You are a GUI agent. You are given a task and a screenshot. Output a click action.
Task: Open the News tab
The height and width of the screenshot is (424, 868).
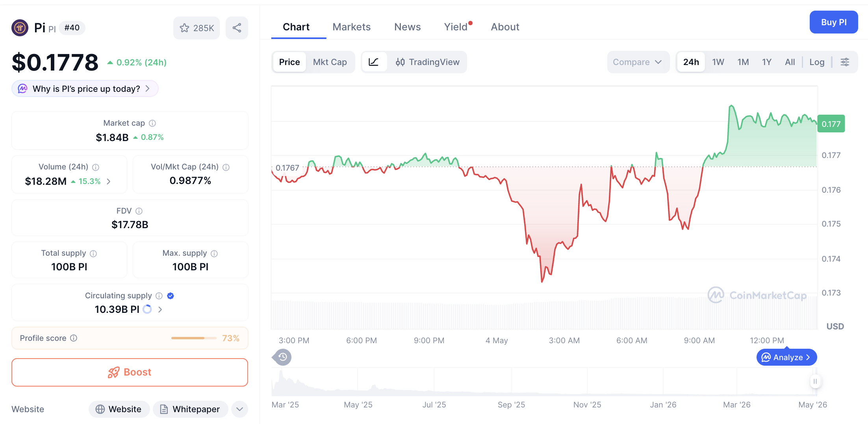408,27
